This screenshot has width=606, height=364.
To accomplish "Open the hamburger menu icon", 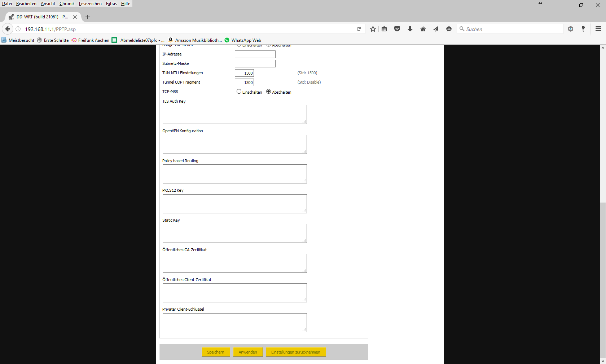I will [598, 29].
